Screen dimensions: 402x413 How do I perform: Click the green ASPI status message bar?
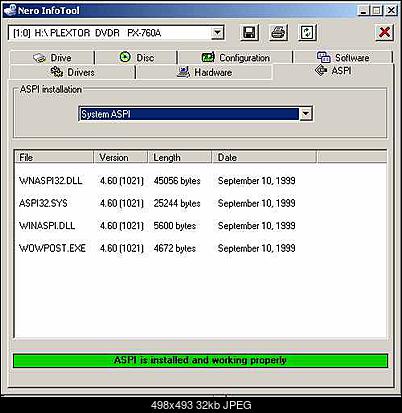(x=200, y=360)
